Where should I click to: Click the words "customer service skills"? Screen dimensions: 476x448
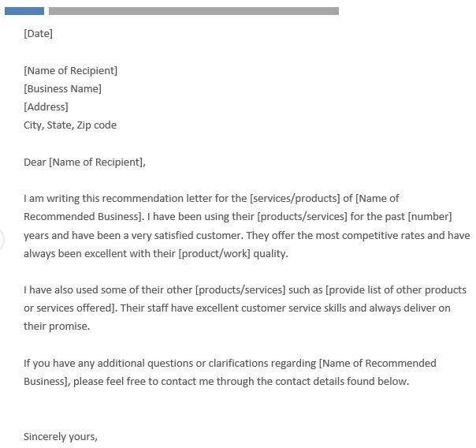[251, 308]
